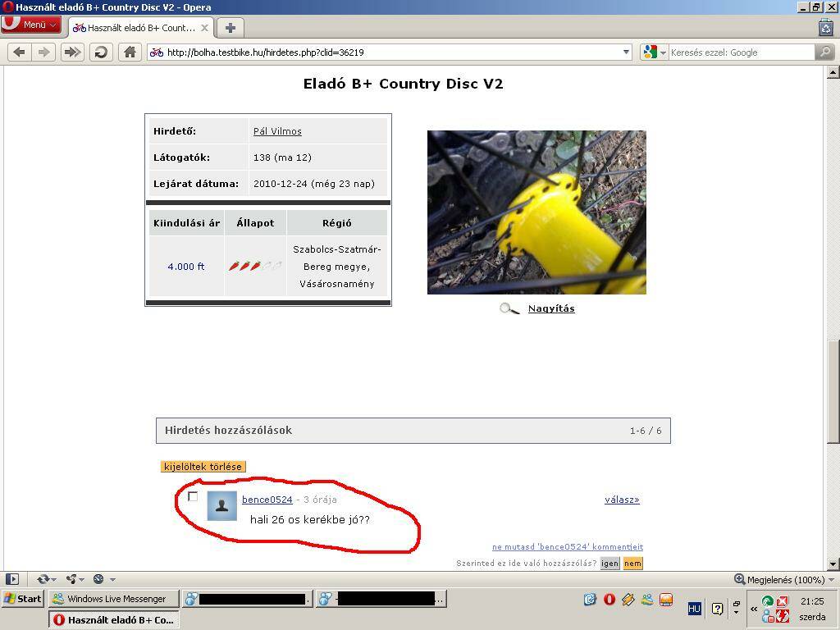Select the Használt eladó B+ Count... tab
The height and width of the screenshot is (630, 840).
click(x=140, y=28)
